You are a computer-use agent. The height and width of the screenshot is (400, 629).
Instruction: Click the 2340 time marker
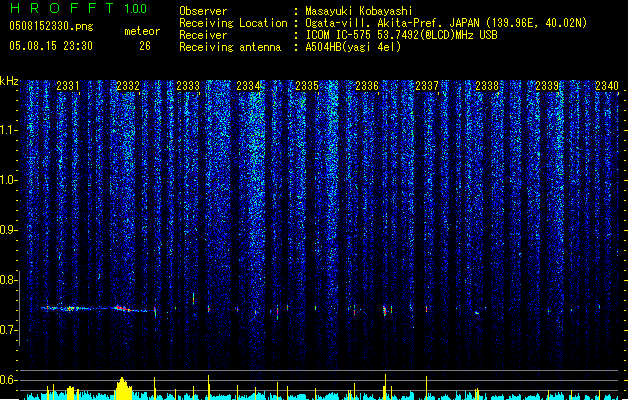pos(607,85)
